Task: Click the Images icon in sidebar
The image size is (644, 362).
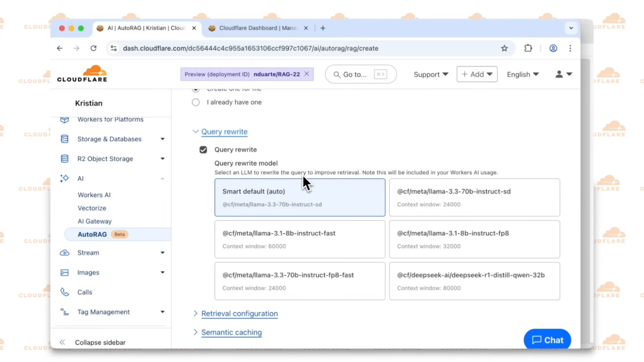Action: pyautogui.click(x=64, y=272)
